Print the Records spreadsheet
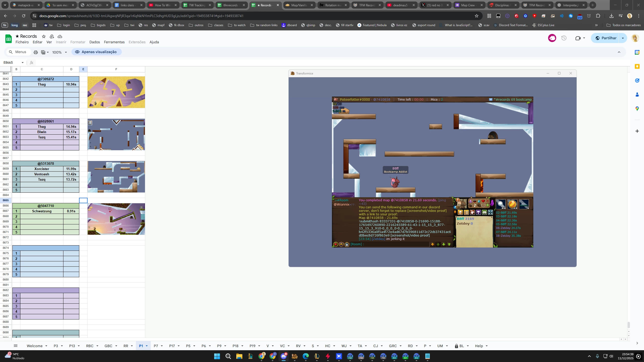 36,52
